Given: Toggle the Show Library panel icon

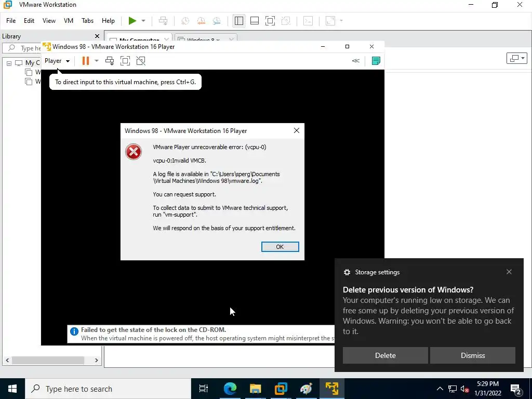Looking at the screenshot, I should click(x=239, y=21).
